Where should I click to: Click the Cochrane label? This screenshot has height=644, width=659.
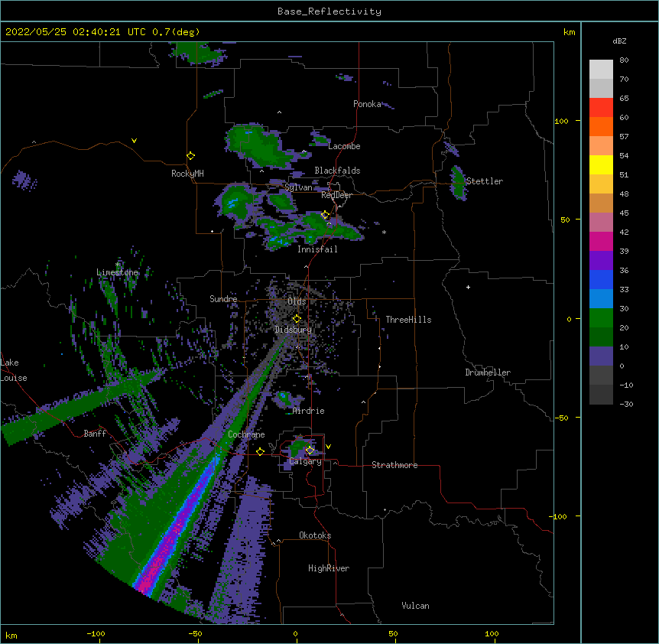246,434
